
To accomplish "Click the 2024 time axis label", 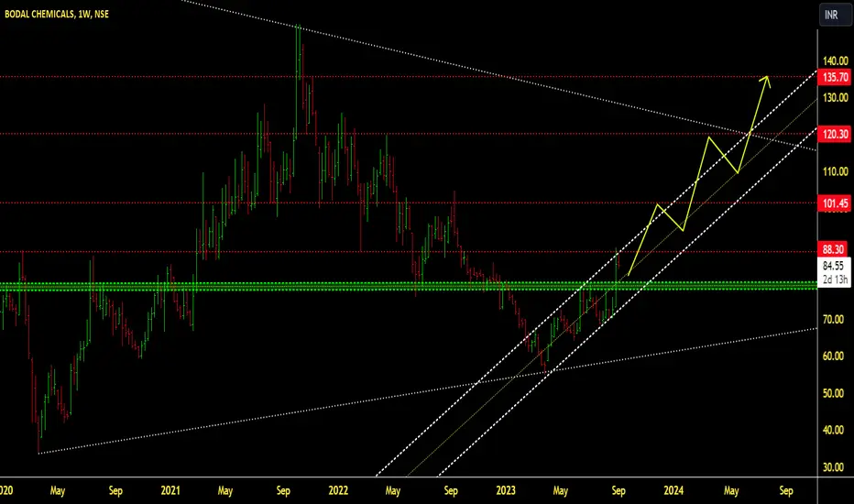I will point(673,490).
